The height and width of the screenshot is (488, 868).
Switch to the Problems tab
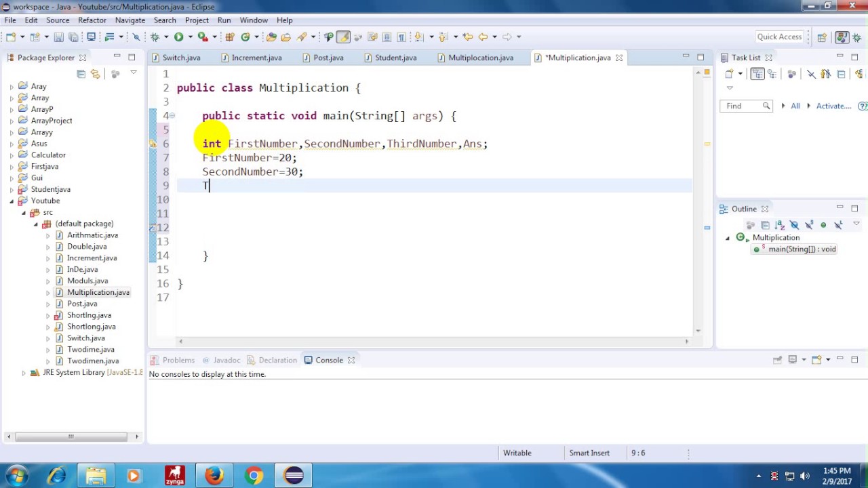click(173, 360)
